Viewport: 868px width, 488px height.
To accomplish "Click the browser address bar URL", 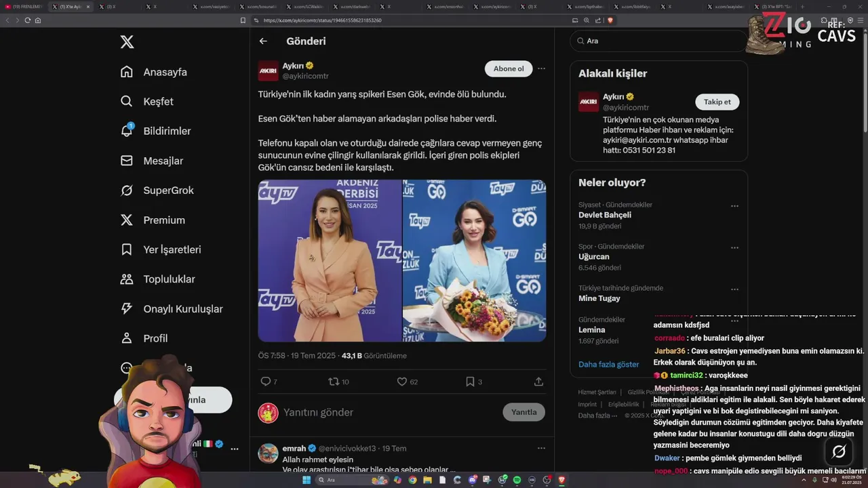I will pyautogui.click(x=323, y=20).
